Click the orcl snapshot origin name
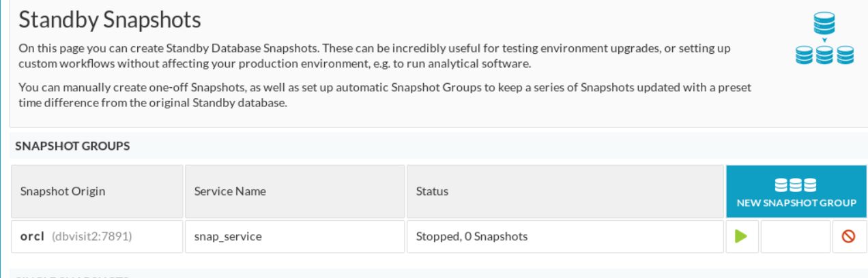The height and width of the screenshot is (278, 868). pyautogui.click(x=32, y=237)
